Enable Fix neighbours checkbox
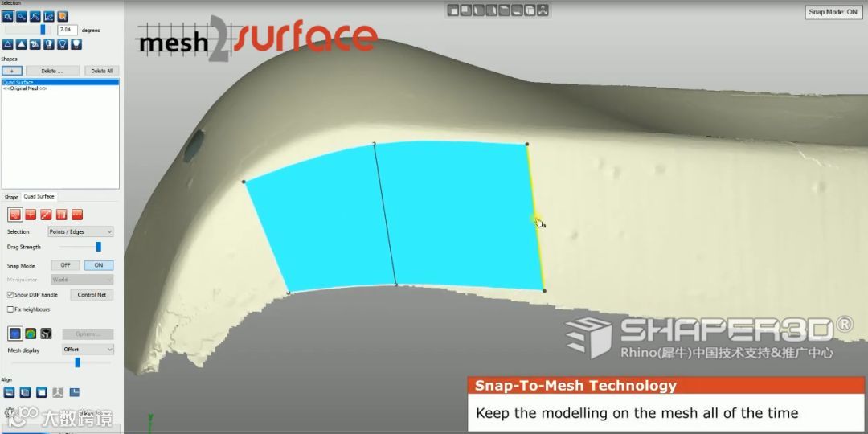The height and width of the screenshot is (434, 868). point(10,309)
